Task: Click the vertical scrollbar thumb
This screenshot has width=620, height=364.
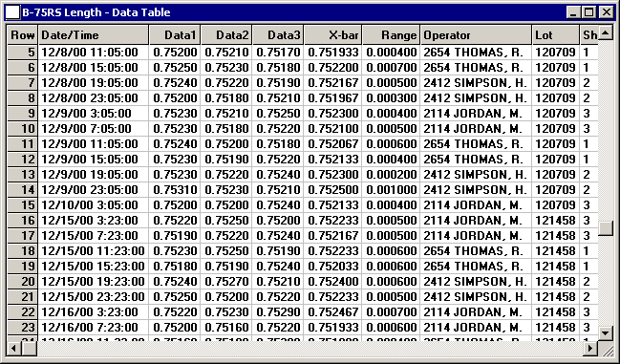Action: coord(606,228)
